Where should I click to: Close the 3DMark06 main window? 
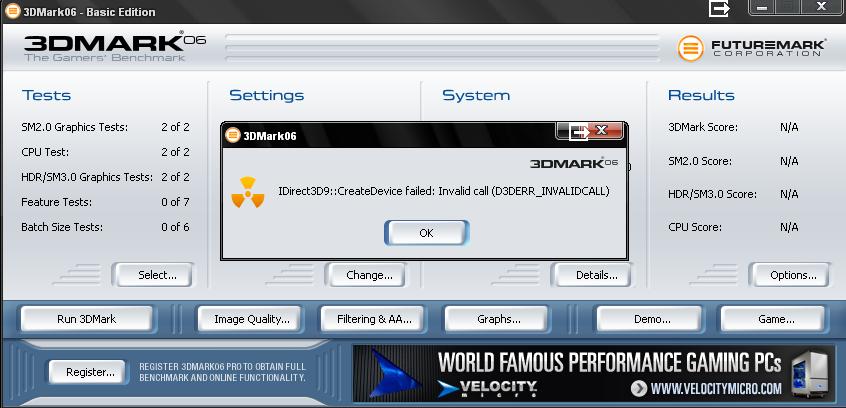[821, 7]
